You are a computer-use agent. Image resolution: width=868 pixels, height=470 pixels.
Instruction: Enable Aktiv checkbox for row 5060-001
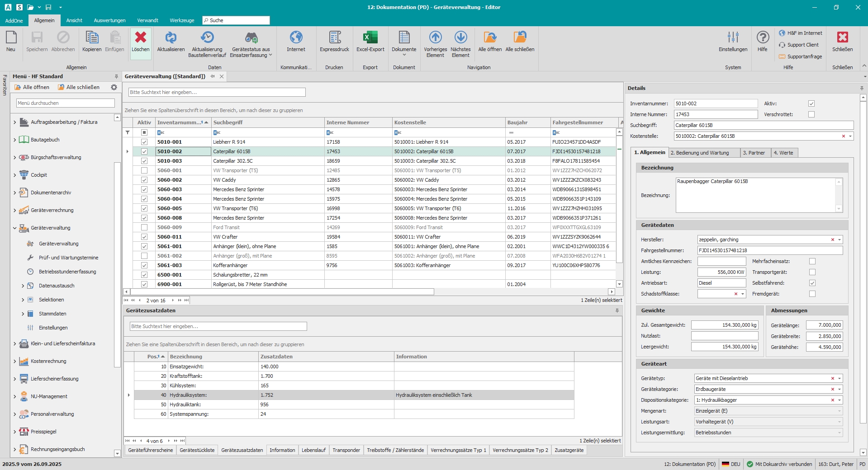(144, 170)
